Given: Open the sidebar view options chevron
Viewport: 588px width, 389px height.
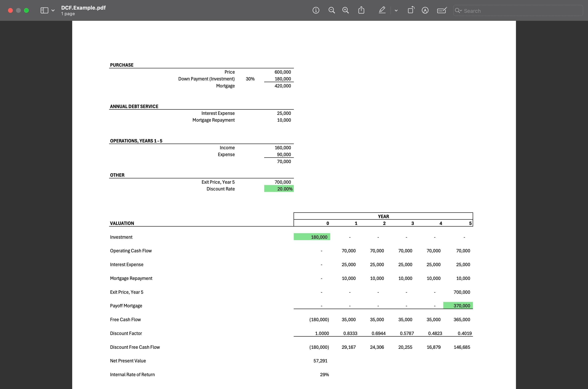Looking at the screenshot, I should click(53, 10).
